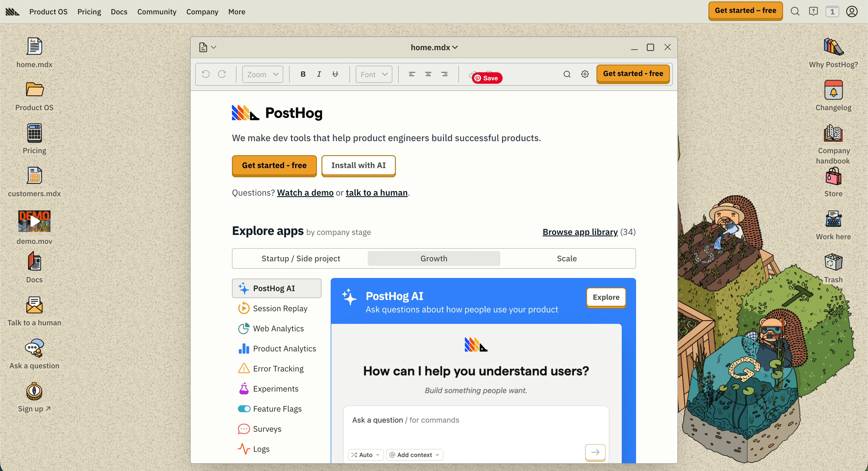Click the undo arrow icon
The width and height of the screenshot is (868, 471).
pyautogui.click(x=206, y=74)
